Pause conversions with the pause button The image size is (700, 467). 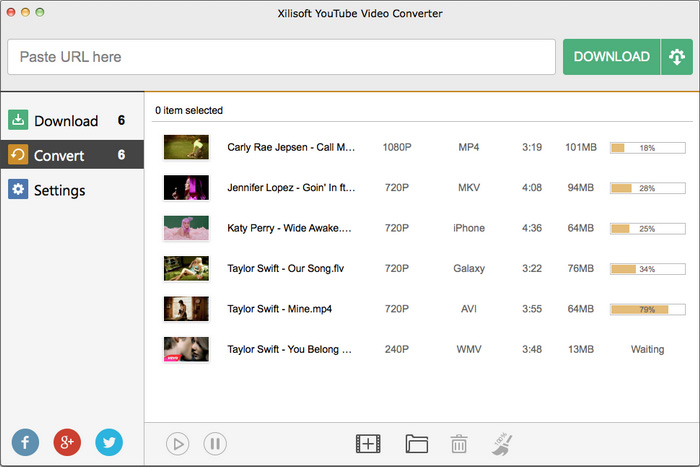point(215,443)
